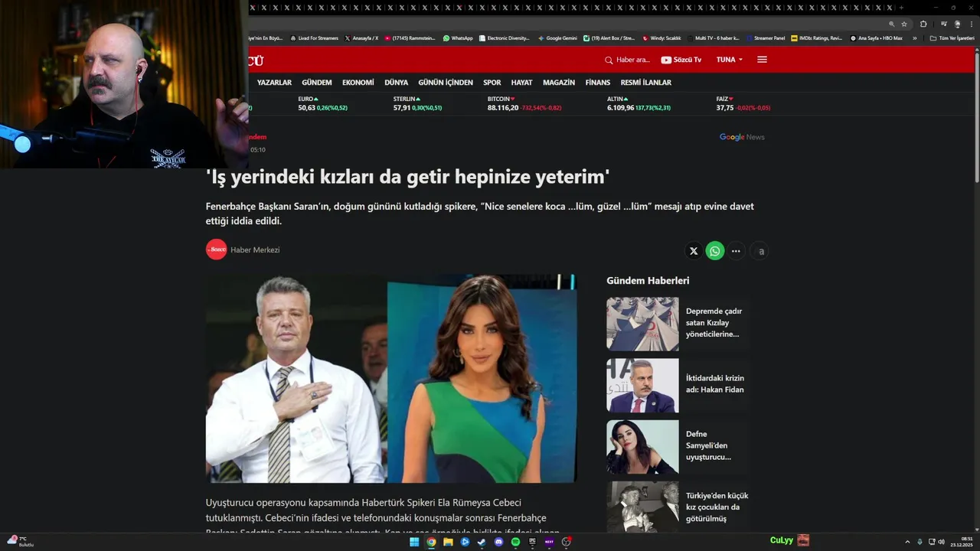The width and height of the screenshot is (980, 551).
Task: Click the FAİZ interest ticker
Action: 743,103
